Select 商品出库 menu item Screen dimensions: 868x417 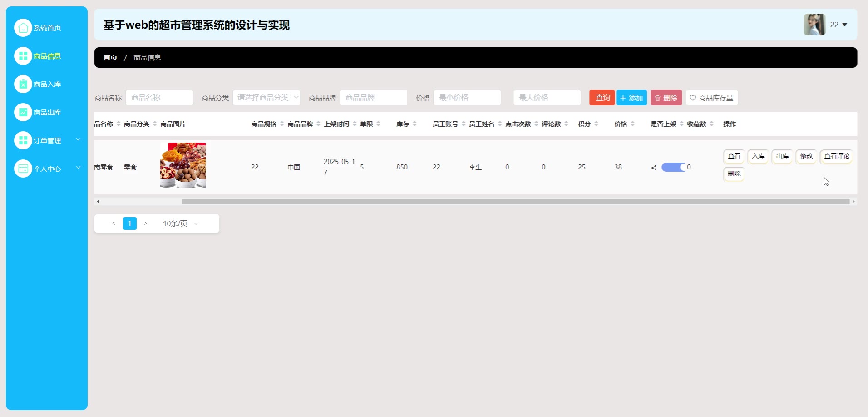(47, 112)
